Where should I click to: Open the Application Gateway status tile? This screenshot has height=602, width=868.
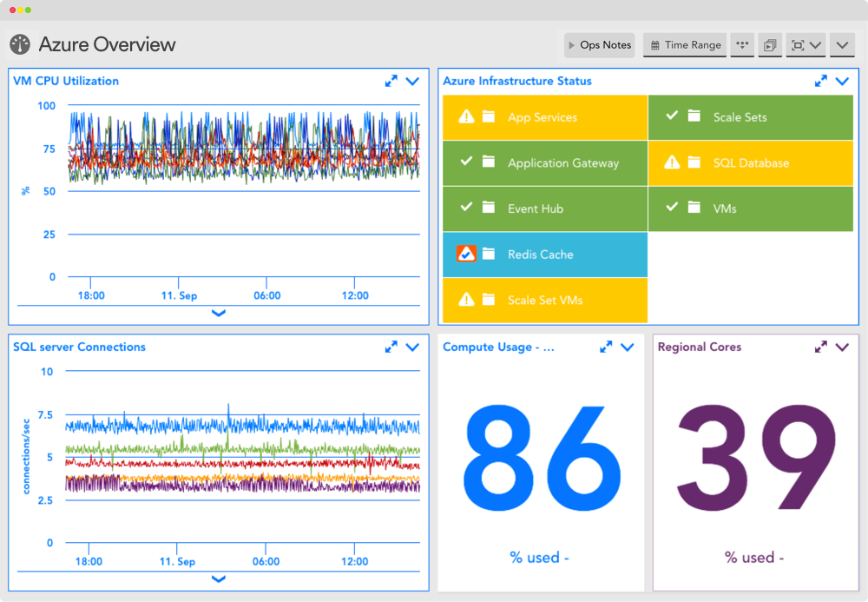(545, 162)
